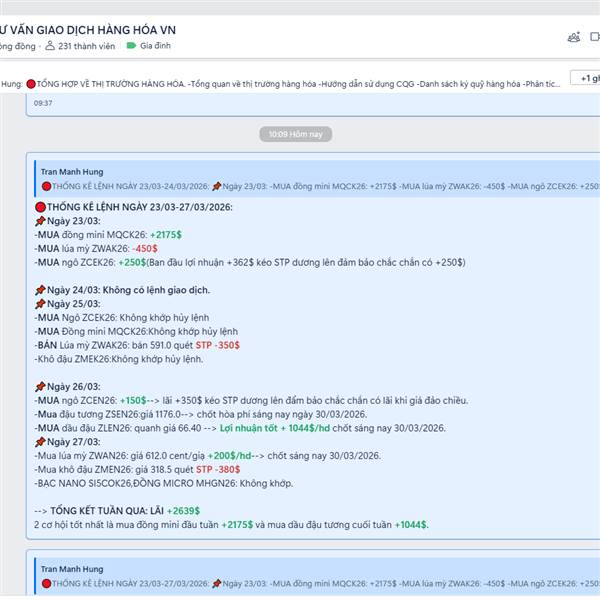The image size is (600, 600).
Task: Select line MUA đồng mini MQCK26 +2175$
Action: click(108, 235)
